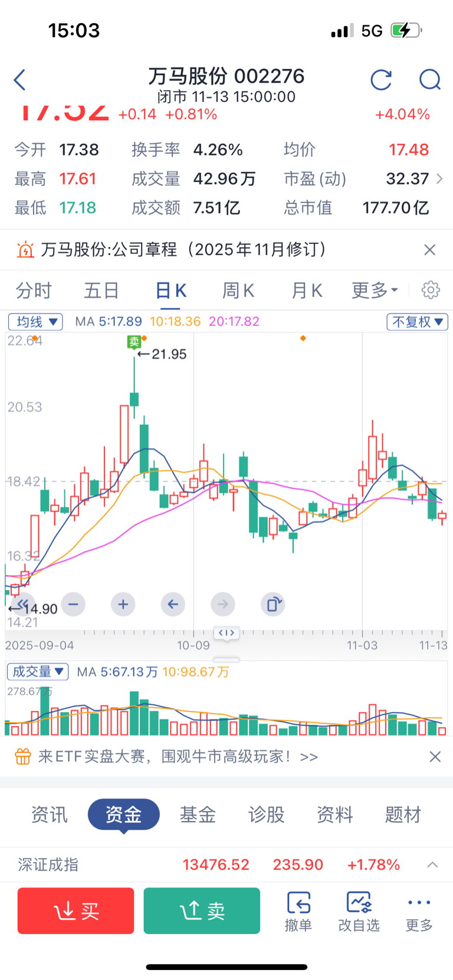Open the 均线 indicator dropdown
The image size is (453, 980).
click(35, 322)
